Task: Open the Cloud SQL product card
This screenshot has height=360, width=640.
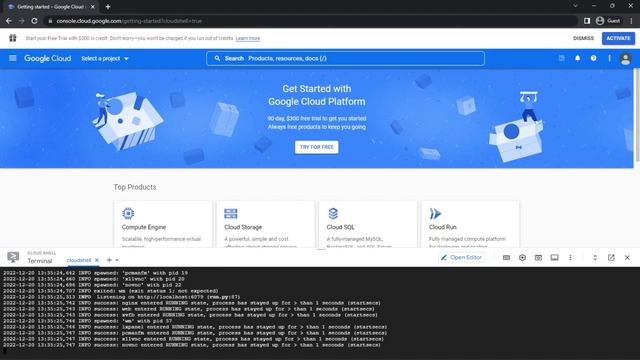Action: coord(368,224)
